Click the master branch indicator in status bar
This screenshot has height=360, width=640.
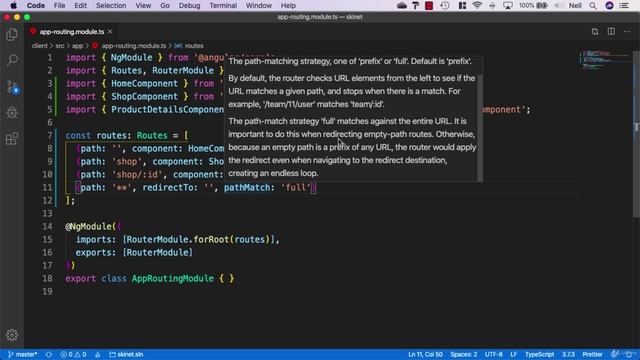[22, 354]
